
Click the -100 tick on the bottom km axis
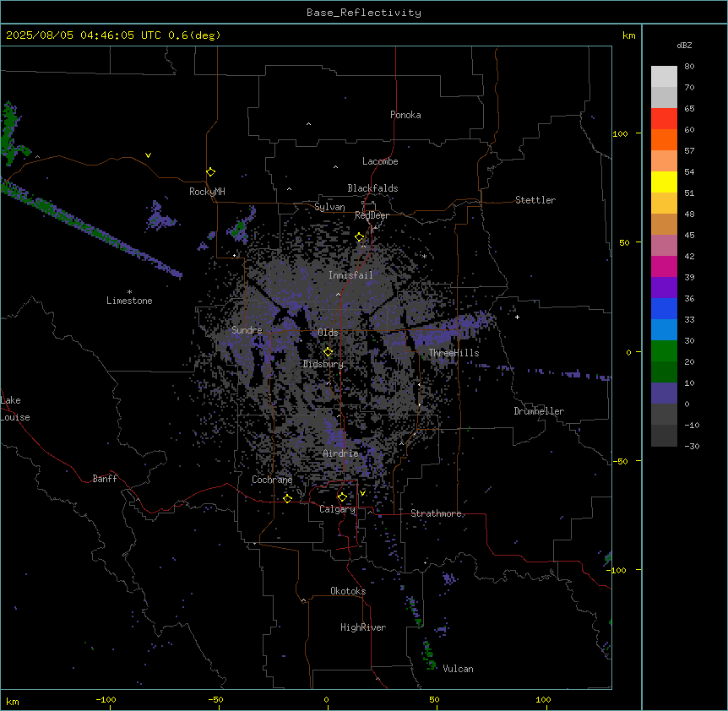point(106,699)
